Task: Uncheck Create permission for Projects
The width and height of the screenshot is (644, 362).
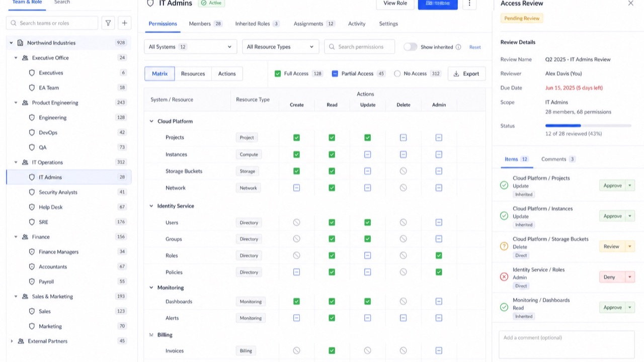Action: click(x=297, y=137)
